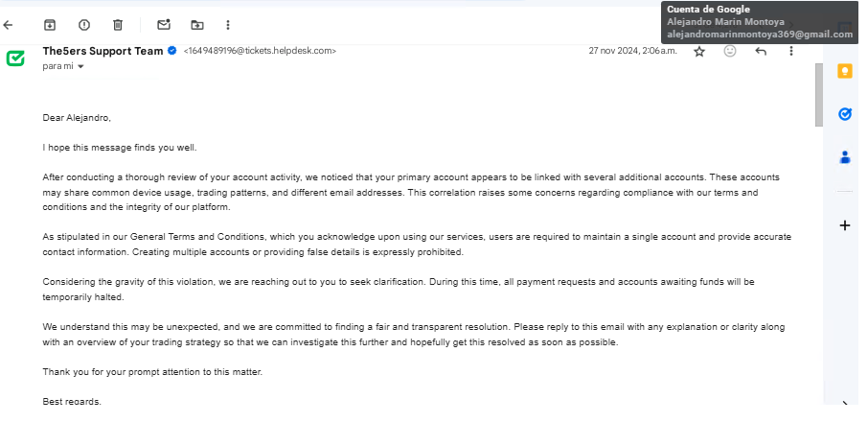Screen dimensions: 868x422
Task: Star this message from The5ers
Action: pyautogui.click(x=699, y=52)
